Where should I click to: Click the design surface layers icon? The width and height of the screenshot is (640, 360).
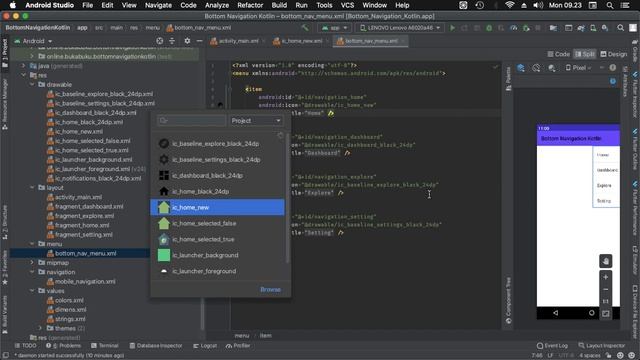[x=521, y=68]
